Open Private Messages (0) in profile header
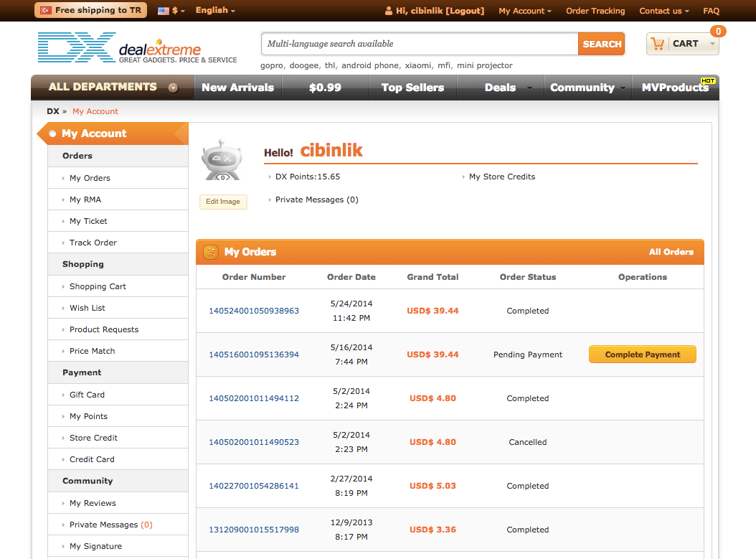Screen dimensions: 756x559 (x=317, y=199)
